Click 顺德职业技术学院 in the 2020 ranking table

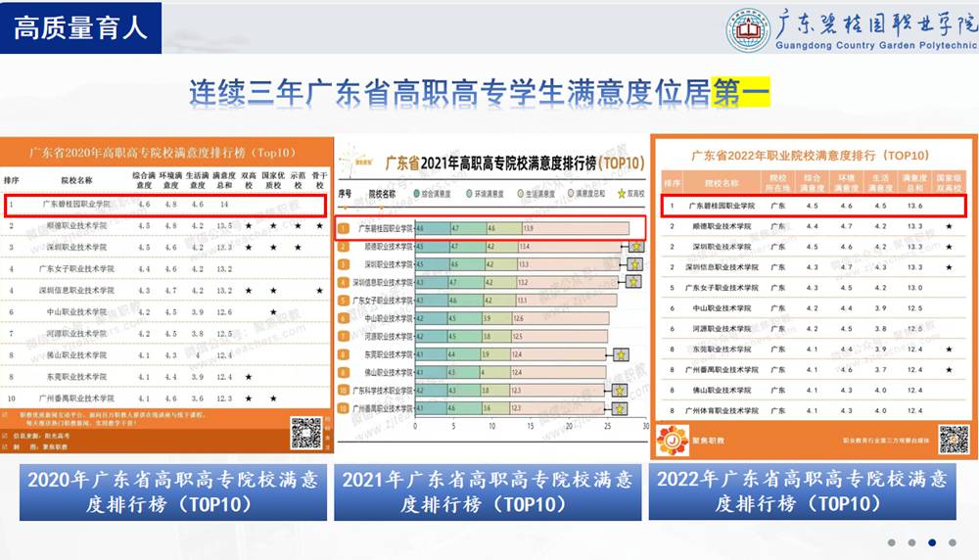click(x=76, y=225)
